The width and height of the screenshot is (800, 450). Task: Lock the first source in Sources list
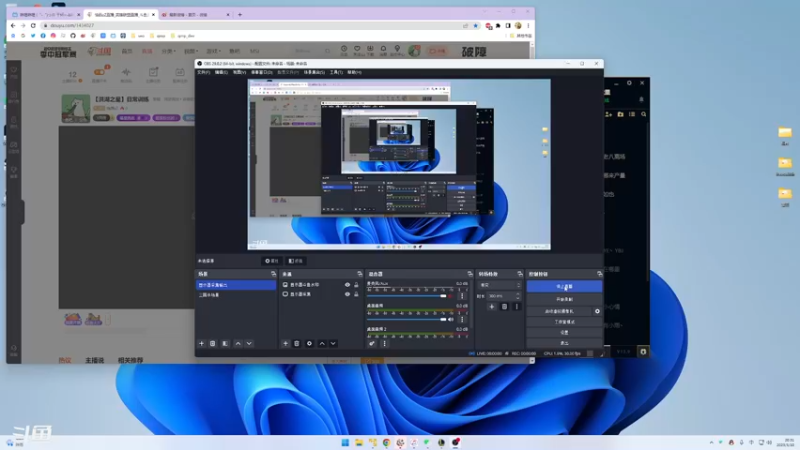356,285
